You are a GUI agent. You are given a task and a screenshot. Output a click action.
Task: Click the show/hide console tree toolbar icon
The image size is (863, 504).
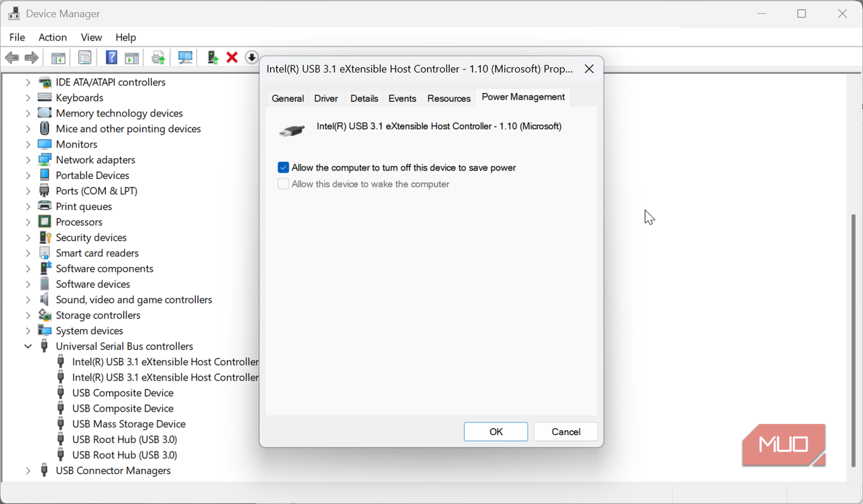pyautogui.click(x=58, y=57)
